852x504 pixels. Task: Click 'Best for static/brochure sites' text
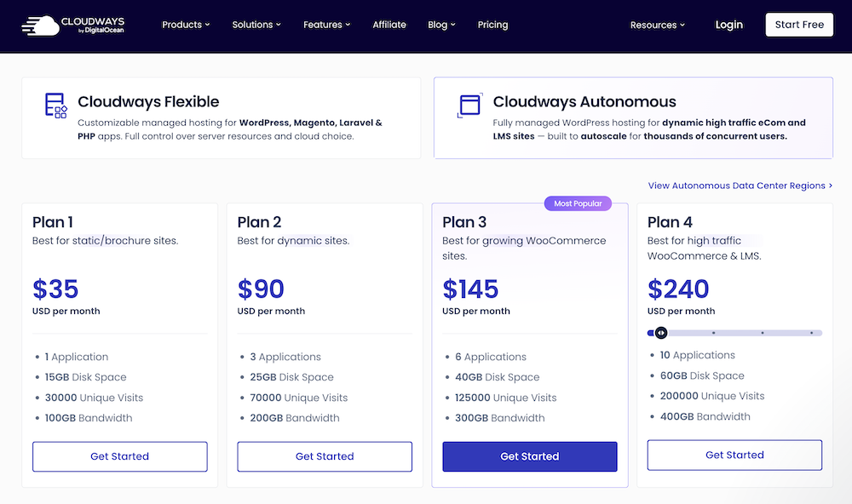coord(105,241)
